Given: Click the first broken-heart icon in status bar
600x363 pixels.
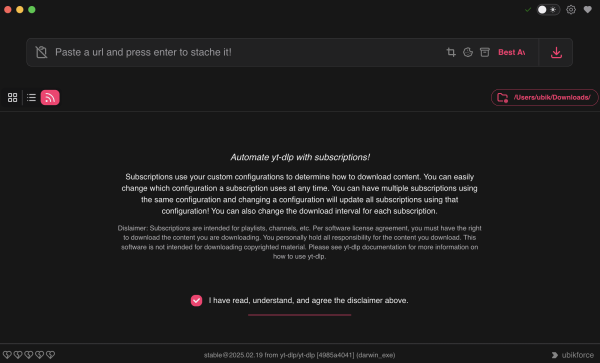Looking at the screenshot, I should (7, 355).
